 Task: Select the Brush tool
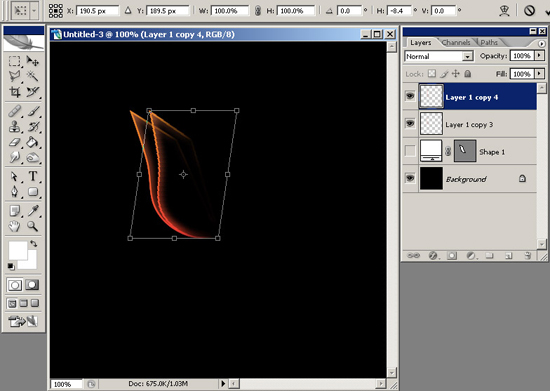point(33,112)
